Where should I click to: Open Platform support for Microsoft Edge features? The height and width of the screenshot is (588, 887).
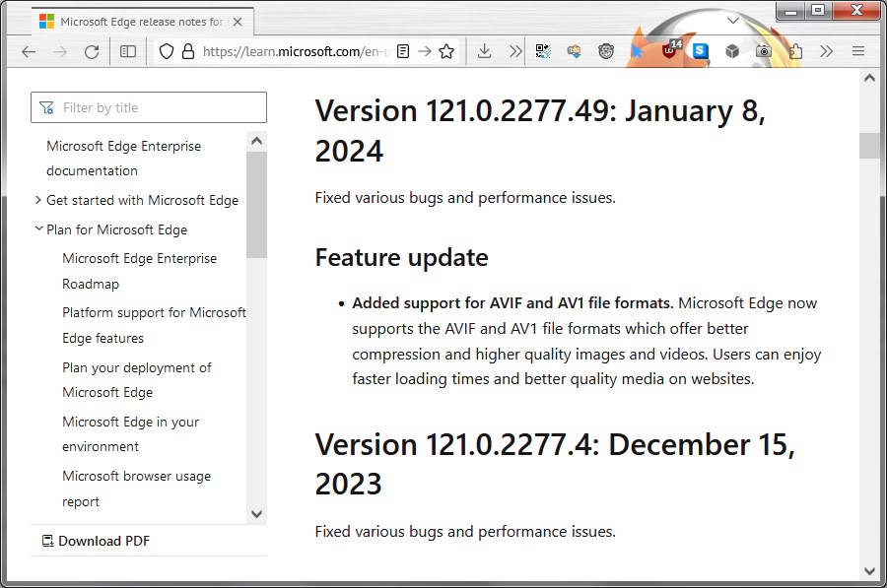[154, 325]
